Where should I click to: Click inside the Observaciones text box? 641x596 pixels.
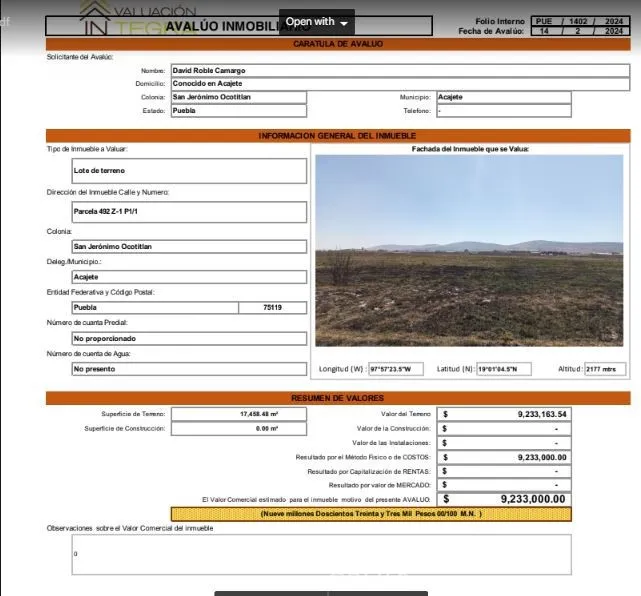tap(322, 554)
